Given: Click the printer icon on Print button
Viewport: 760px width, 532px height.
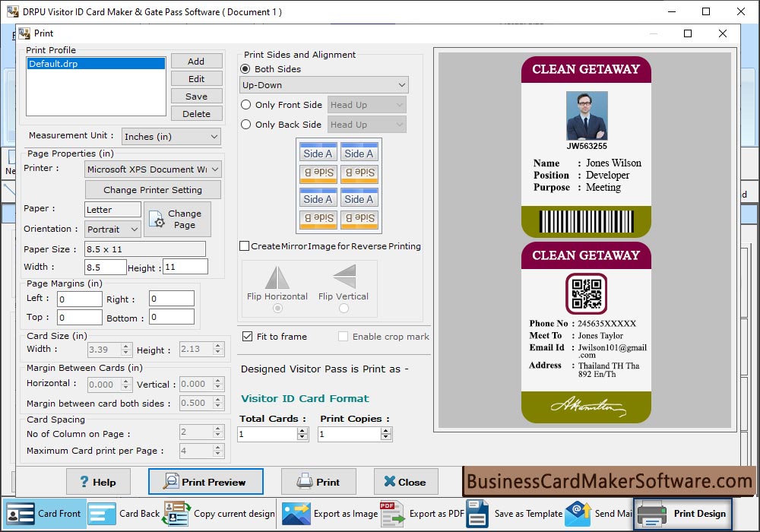Looking at the screenshot, I should pyautogui.click(x=305, y=482).
